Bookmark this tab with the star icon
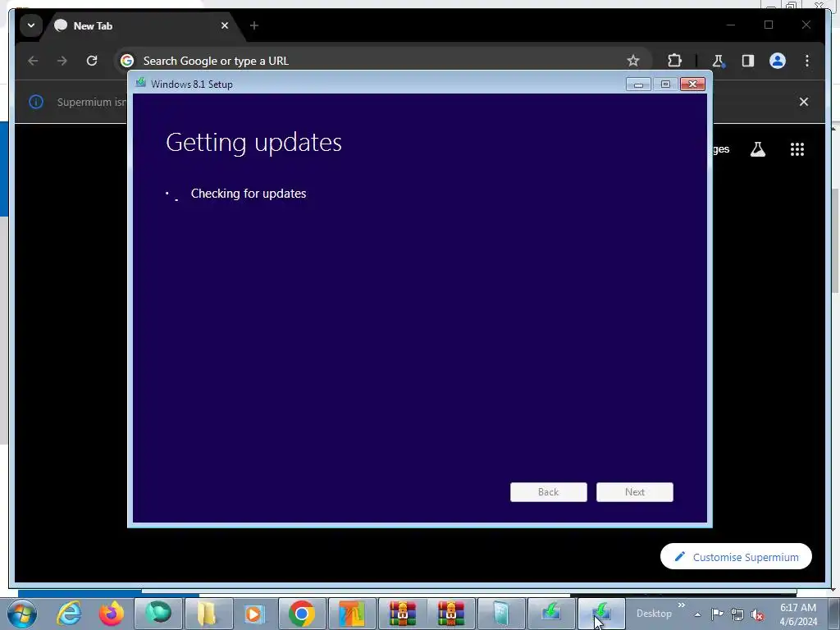 [x=633, y=61]
